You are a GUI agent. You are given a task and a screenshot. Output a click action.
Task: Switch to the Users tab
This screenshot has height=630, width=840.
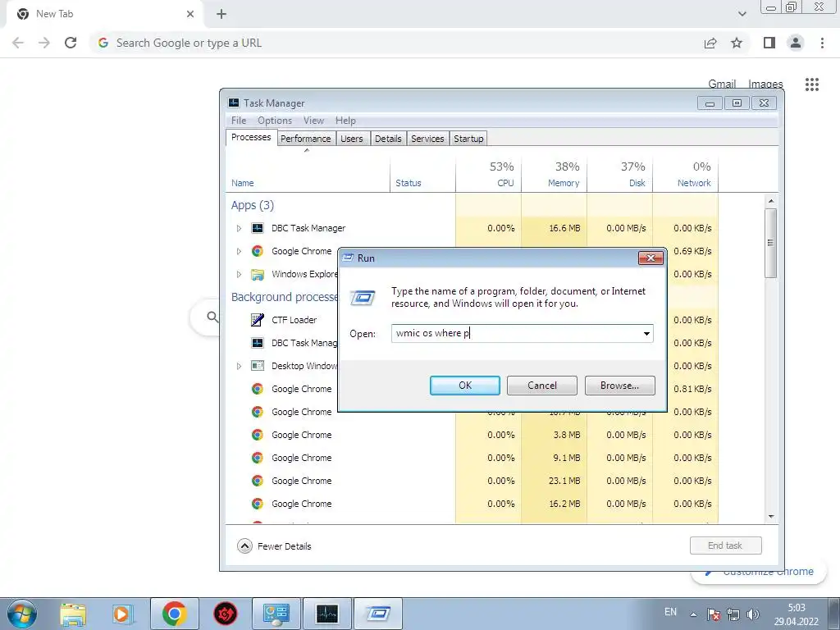pyautogui.click(x=352, y=139)
